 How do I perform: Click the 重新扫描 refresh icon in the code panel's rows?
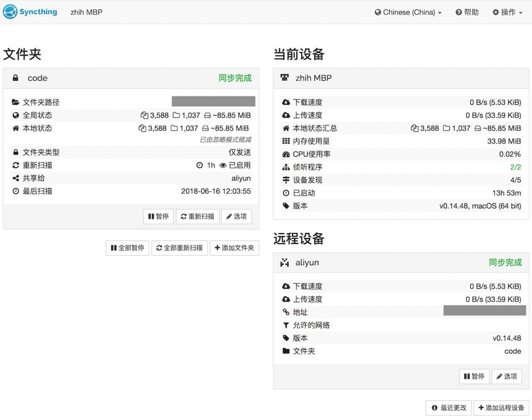pyautogui.click(x=16, y=165)
